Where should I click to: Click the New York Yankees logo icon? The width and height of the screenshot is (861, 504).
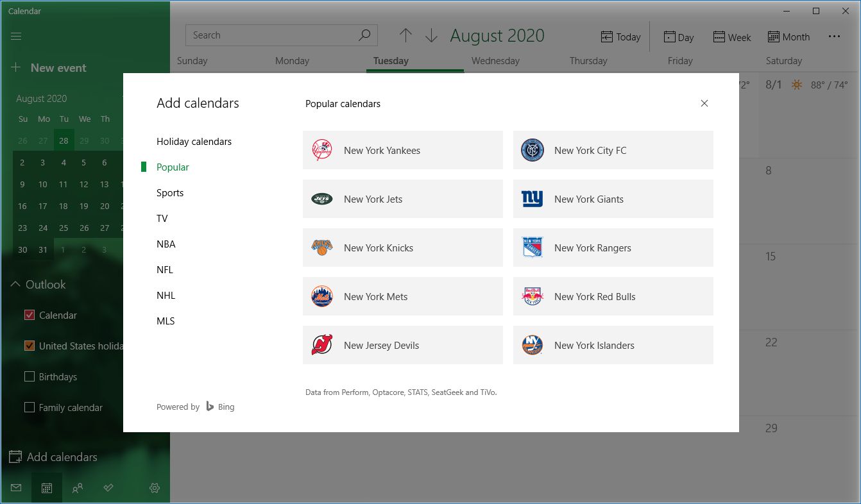pyautogui.click(x=322, y=150)
